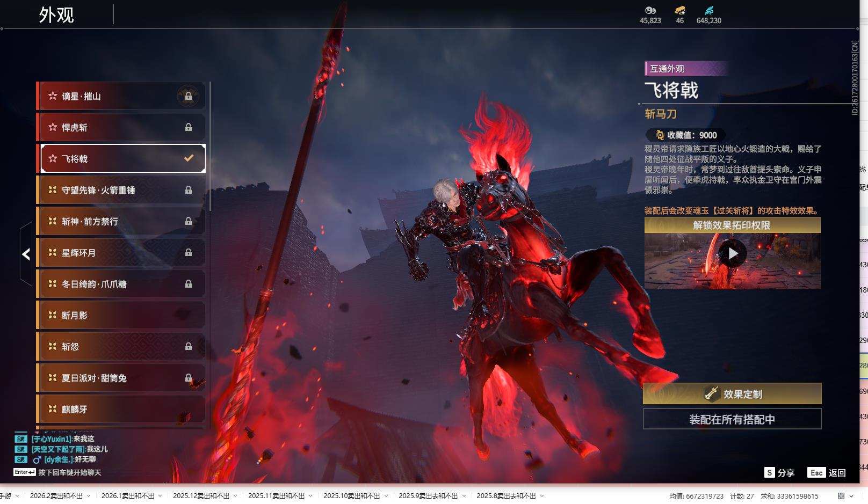Click the chat channel icon beside 于心Yuxin1
The height and width of the screenshot is (504, 868).
click(21, 439)
